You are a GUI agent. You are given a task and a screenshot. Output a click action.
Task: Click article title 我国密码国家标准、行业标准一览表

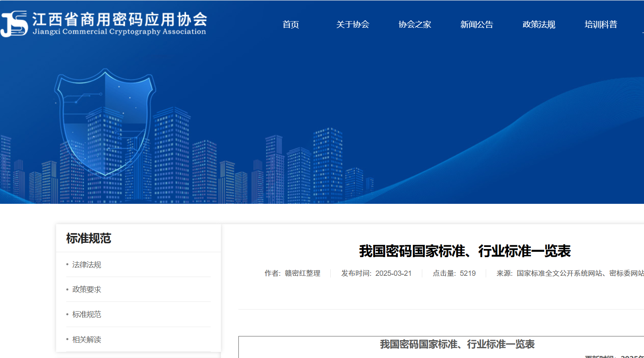(x=465, y=251)
